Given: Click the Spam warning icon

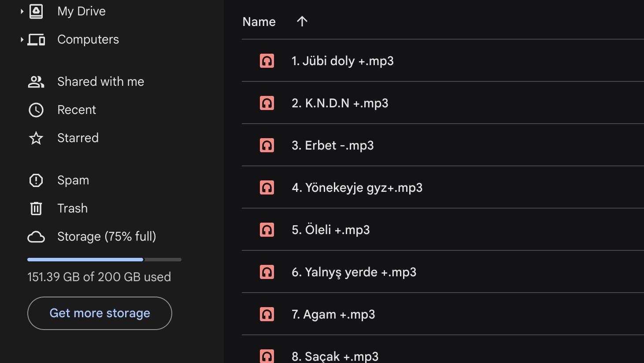Looking at the screenshot, I should tap(36, 180).
